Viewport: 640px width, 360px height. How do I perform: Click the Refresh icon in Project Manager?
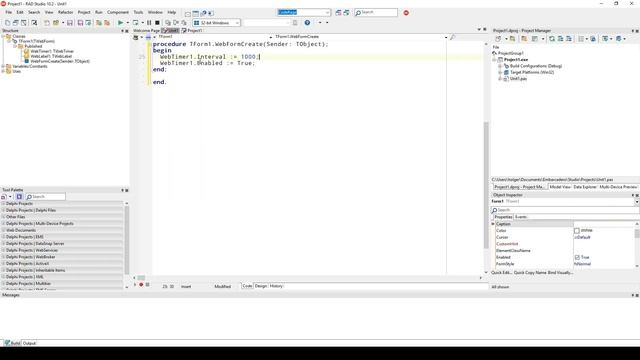point(552,39)
